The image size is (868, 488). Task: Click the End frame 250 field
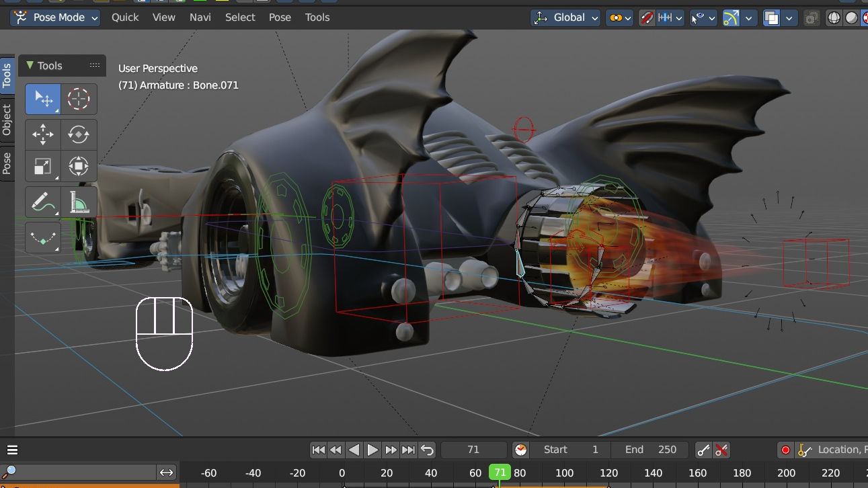(649, 450)
